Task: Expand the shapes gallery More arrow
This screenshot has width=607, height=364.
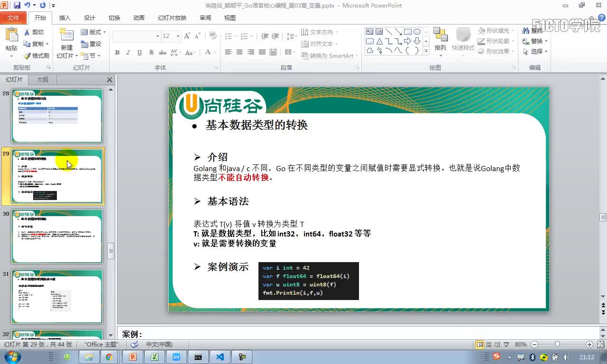Action: tap(426, 51)
